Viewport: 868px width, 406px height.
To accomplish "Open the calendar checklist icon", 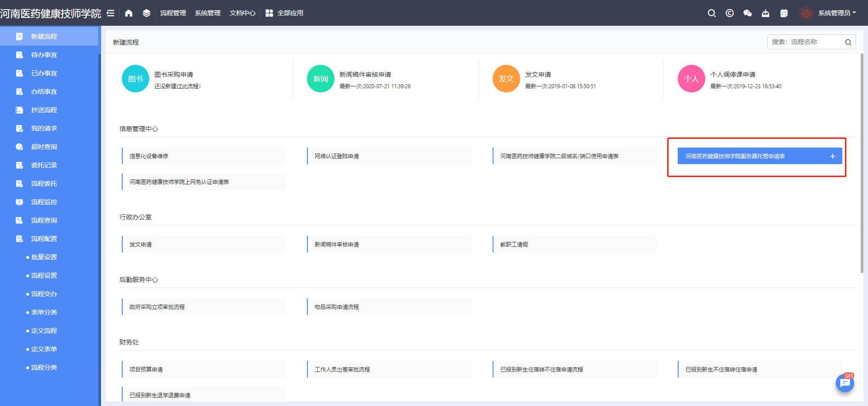I will point(784,13).
